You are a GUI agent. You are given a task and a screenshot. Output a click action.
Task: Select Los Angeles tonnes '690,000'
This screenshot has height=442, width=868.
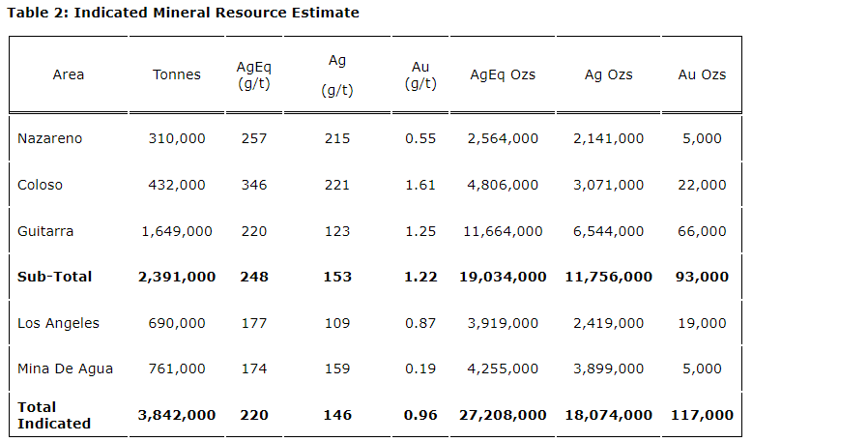177,323
